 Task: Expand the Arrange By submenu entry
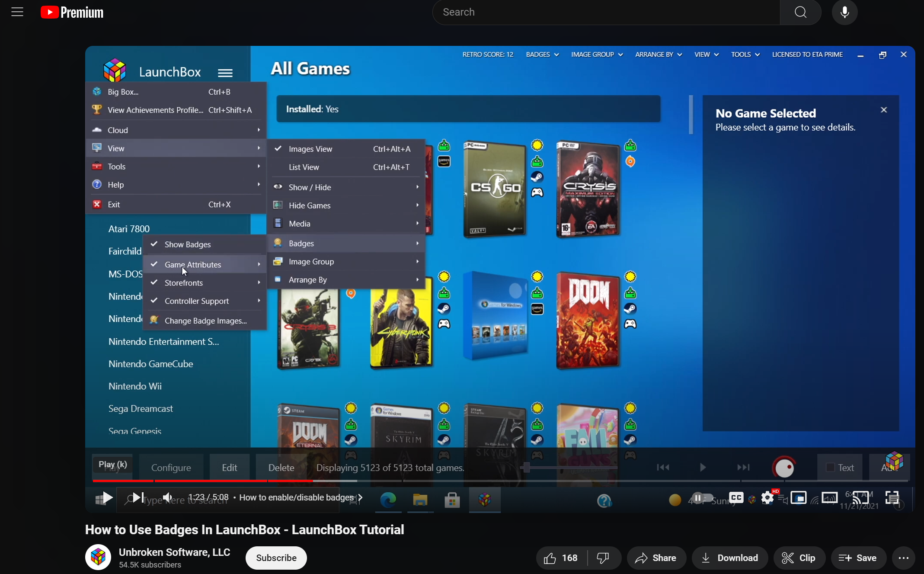tap(346, 280)
